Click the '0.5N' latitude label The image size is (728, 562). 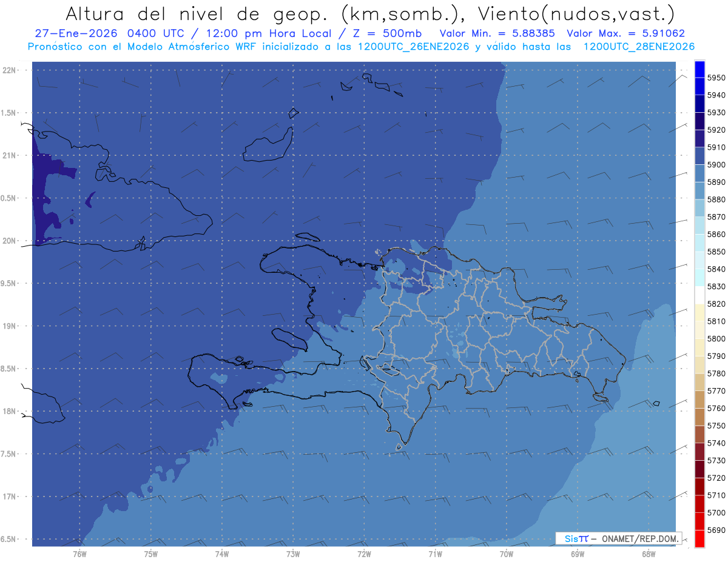pos(8,198)
